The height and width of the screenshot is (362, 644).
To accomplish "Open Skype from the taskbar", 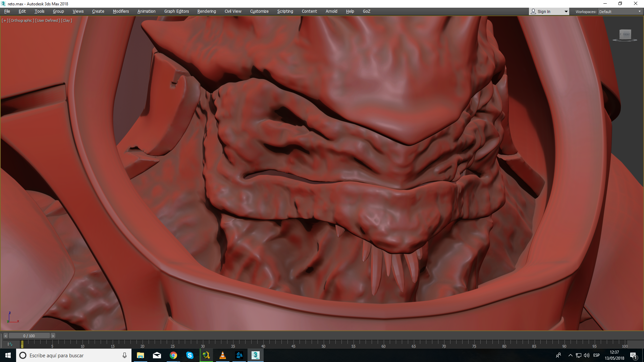I will tap(190, 355).
